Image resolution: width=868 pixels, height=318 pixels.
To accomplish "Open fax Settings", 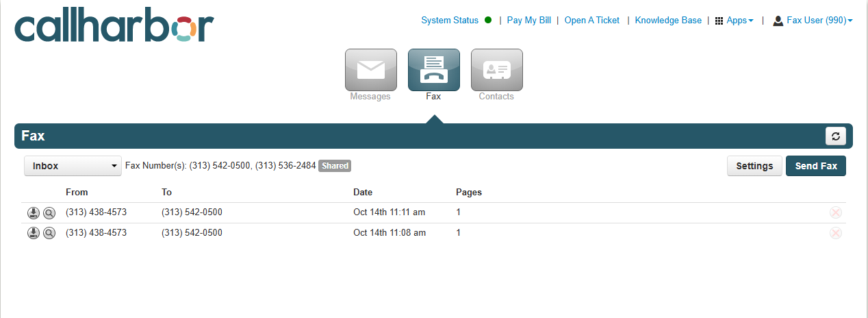I will (754, 166).
